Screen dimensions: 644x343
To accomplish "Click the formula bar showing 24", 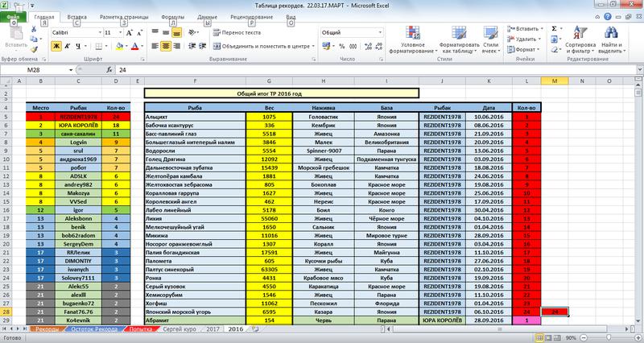I will (376, 70).
